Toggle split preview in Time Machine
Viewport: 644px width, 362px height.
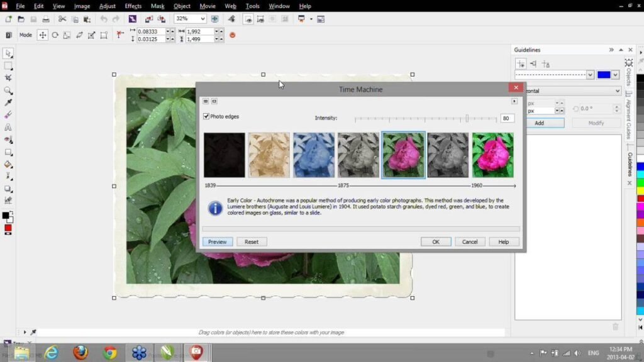click(206, 101)
